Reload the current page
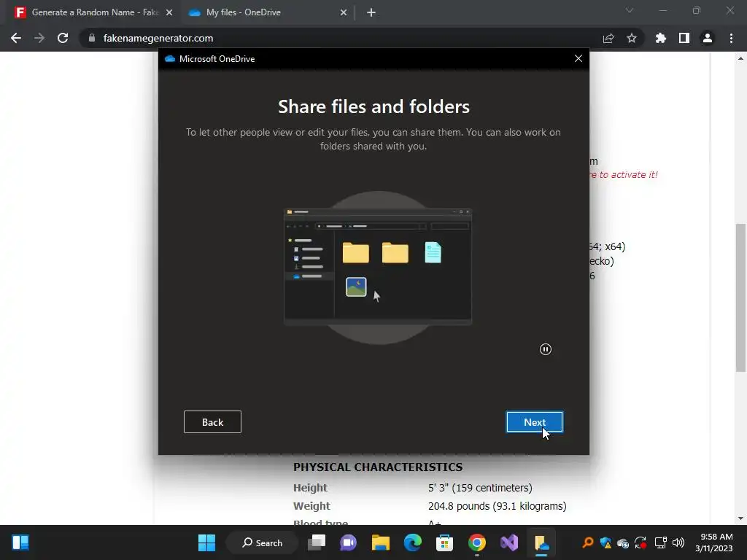 (x=63, y=38)
